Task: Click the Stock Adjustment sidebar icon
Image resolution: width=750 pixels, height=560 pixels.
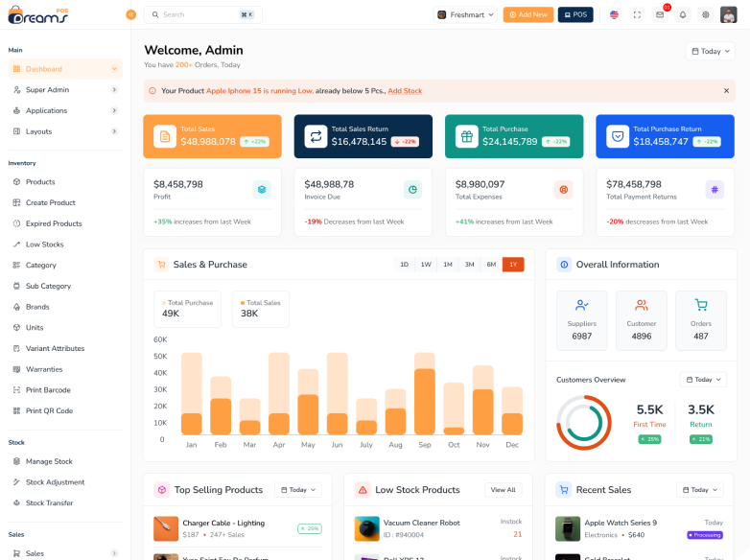Action: [16, 482]
